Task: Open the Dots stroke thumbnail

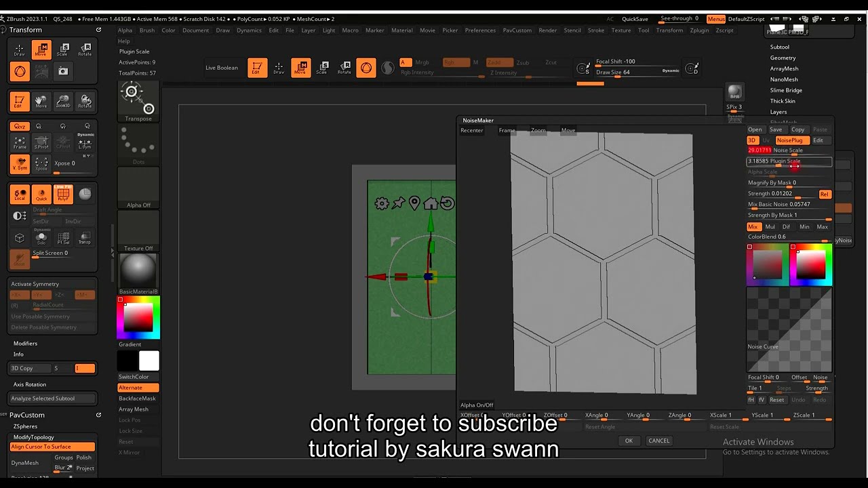Action: [x=138, y=145]
